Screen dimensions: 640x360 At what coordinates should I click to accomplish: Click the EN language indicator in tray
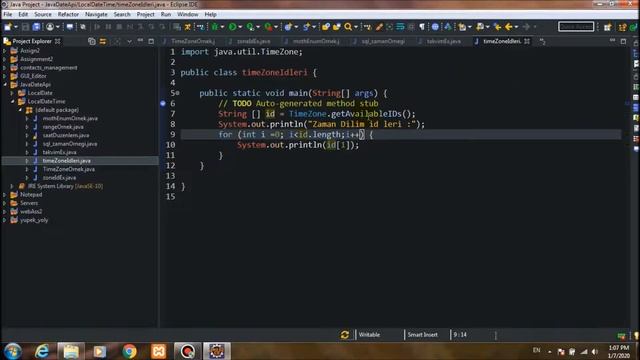(536, 350)
